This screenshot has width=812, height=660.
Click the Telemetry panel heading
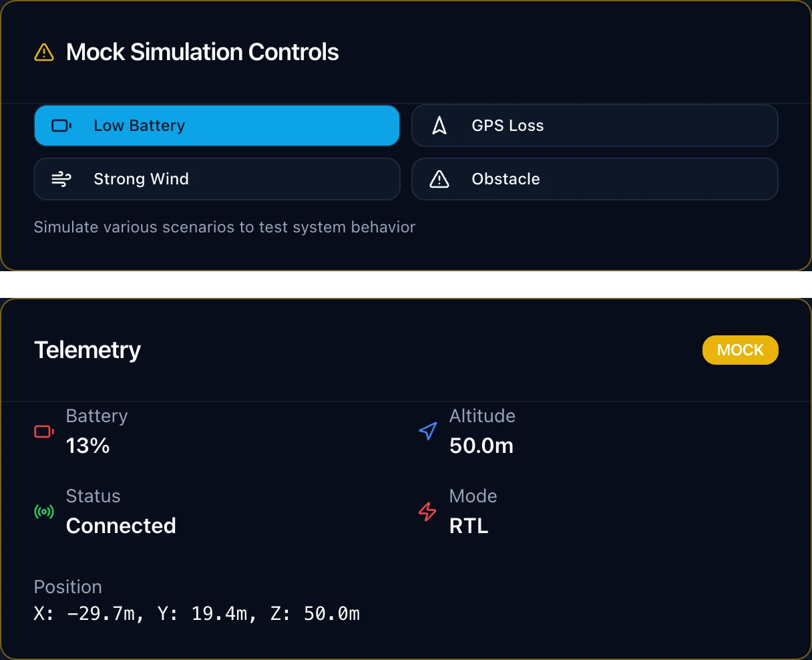[x=87, y=350]
